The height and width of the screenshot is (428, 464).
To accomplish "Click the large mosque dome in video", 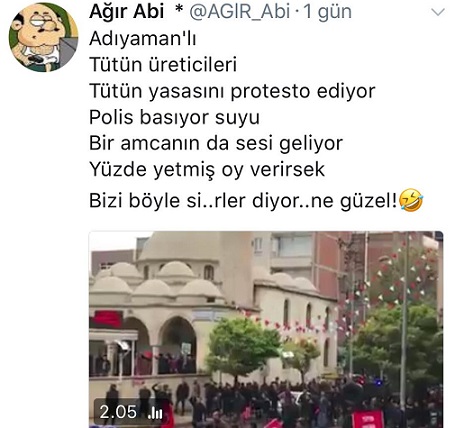I will click(180, 246).
